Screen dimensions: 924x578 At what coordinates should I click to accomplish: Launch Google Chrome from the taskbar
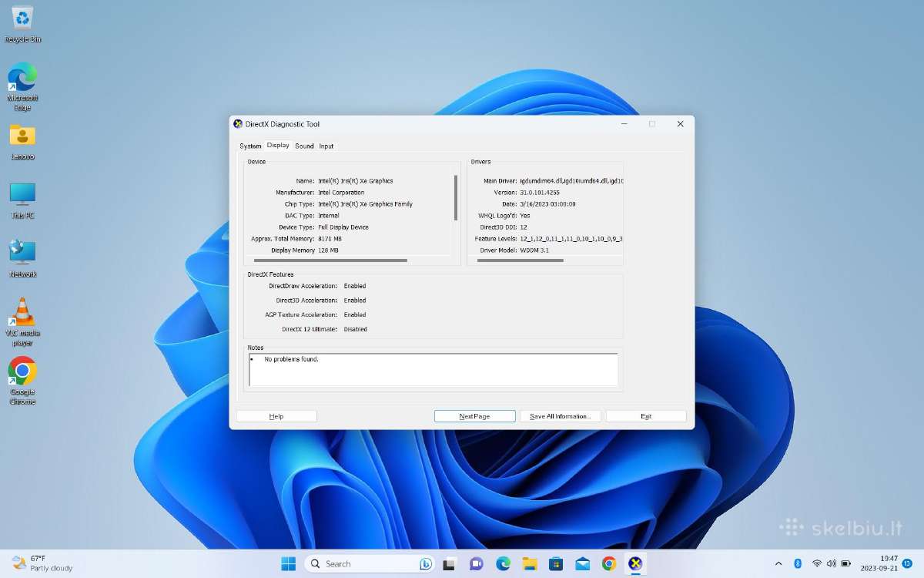click(609, 563)
